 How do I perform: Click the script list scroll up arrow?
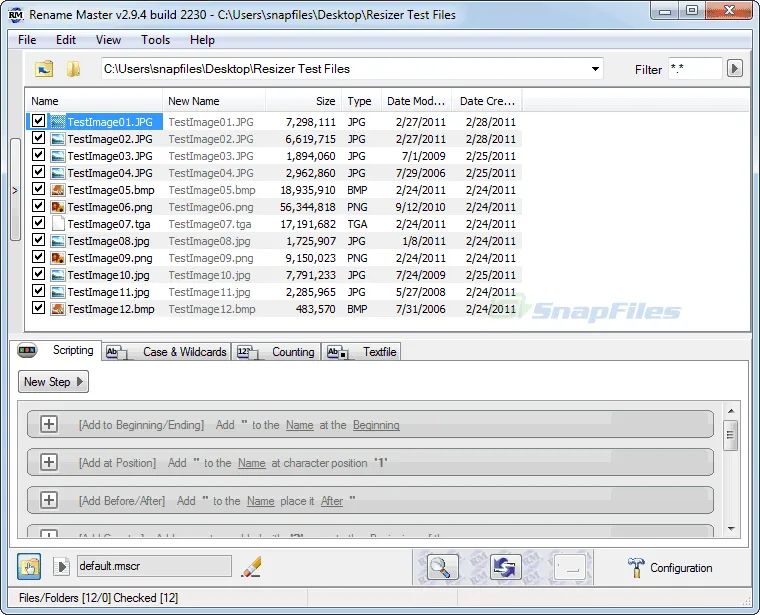click(x=731, y=410)
